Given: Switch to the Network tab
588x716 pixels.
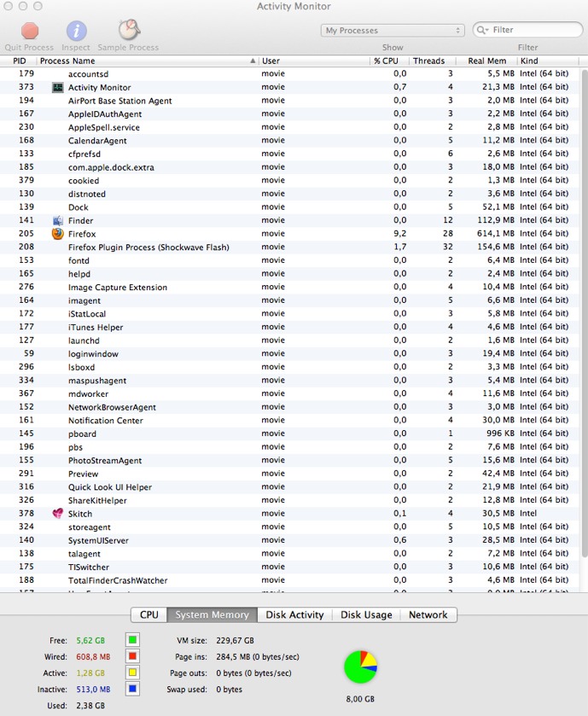Looking at the screenshot, I should [428, 614].
